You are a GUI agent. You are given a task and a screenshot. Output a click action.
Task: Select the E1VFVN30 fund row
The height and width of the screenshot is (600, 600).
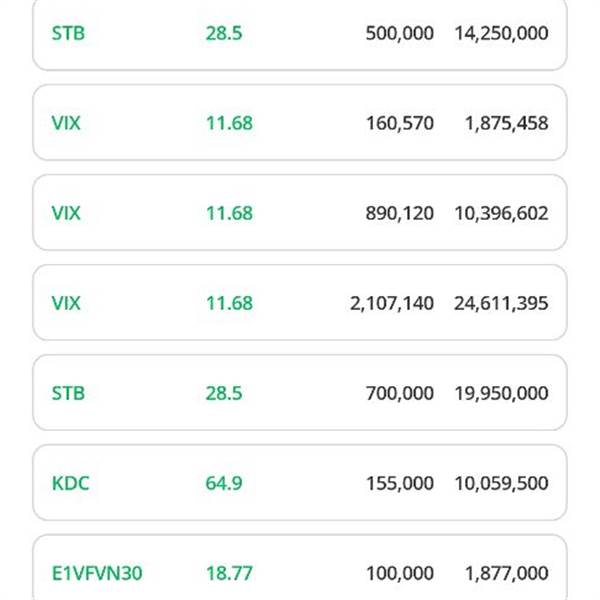coord(300,568)
